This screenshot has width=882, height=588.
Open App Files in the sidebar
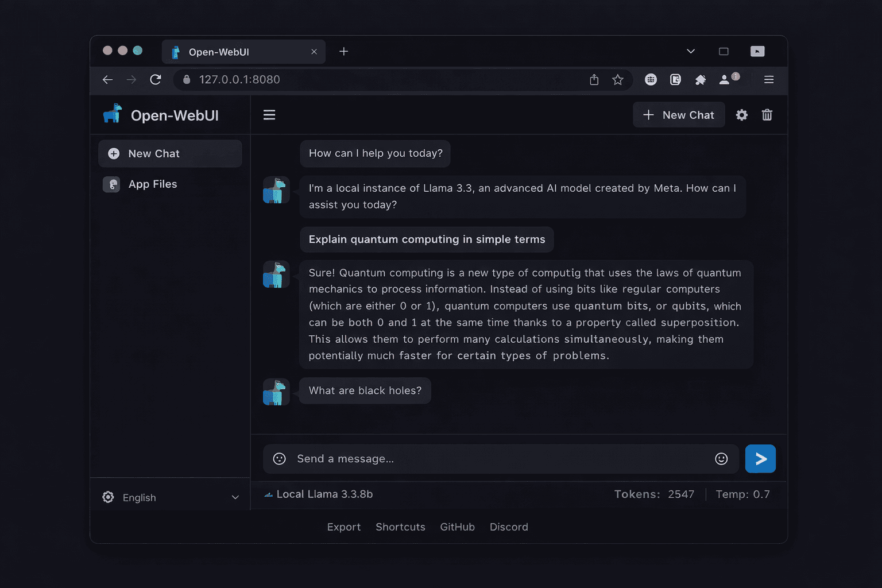pos(152,184)
